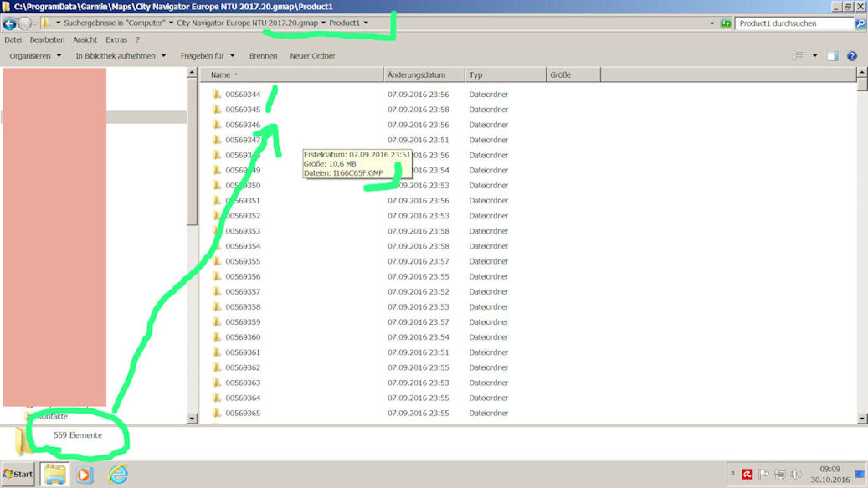Open Windows Media Player from taskbar
Image resolution: width=868 pixels, height=488 pixels.
pyautogui.click(x=85, y=474)
